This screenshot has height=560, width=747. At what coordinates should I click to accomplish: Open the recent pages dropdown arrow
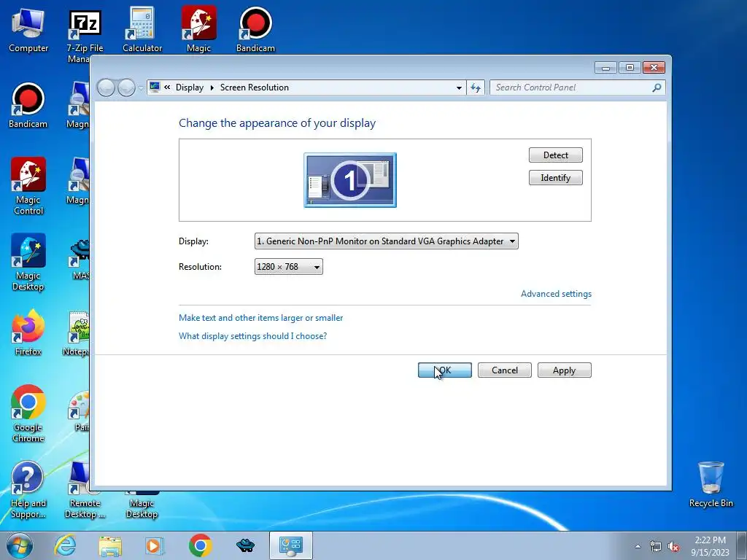click(141, 87)
